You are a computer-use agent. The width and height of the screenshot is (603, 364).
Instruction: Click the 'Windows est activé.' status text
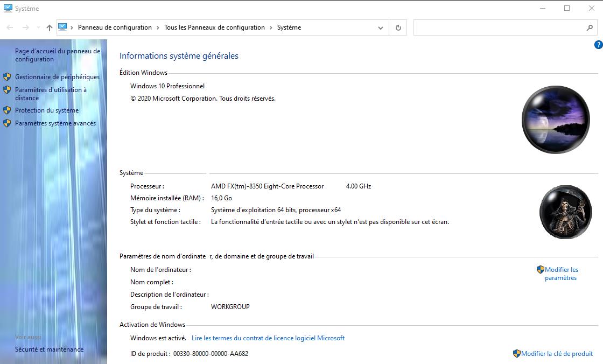158,338
